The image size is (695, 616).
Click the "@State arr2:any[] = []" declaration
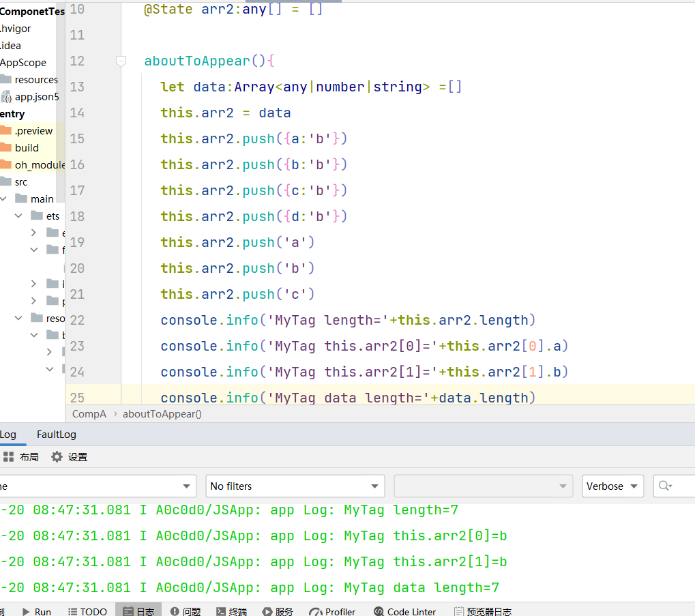[233, 9]
